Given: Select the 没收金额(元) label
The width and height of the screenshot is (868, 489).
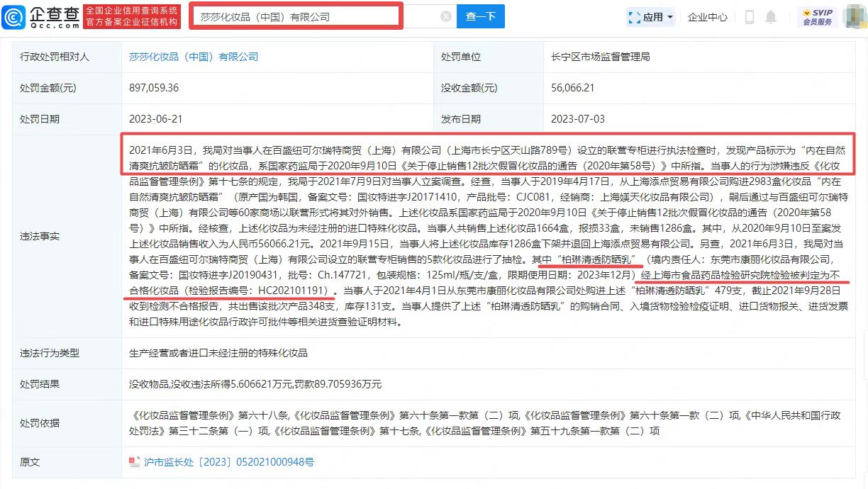Looking at the screenshot, I should [469, 88].
